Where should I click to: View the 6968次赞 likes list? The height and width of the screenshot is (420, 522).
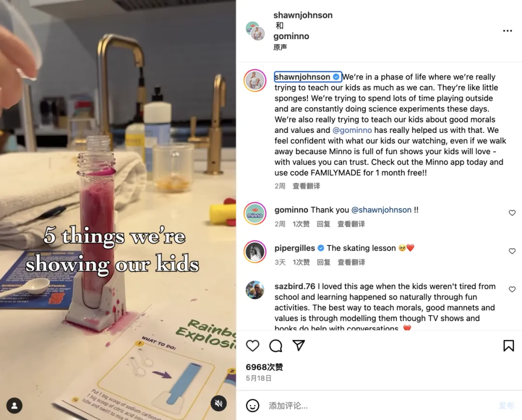tap(264, 367)
